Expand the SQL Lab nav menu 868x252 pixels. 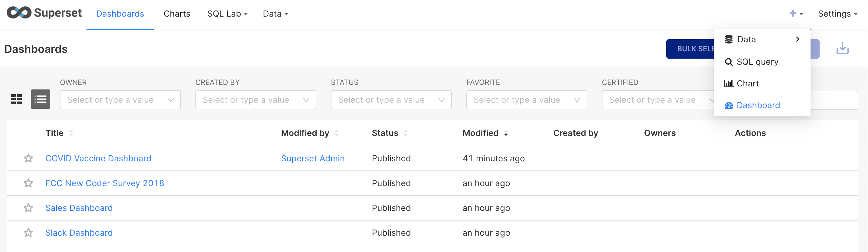(227, 14)
